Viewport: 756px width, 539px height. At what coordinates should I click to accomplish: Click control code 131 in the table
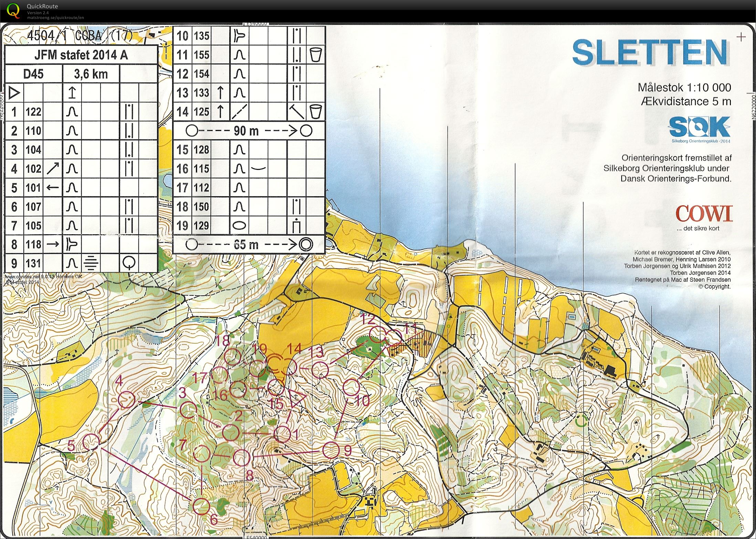[x=33, y=263]
